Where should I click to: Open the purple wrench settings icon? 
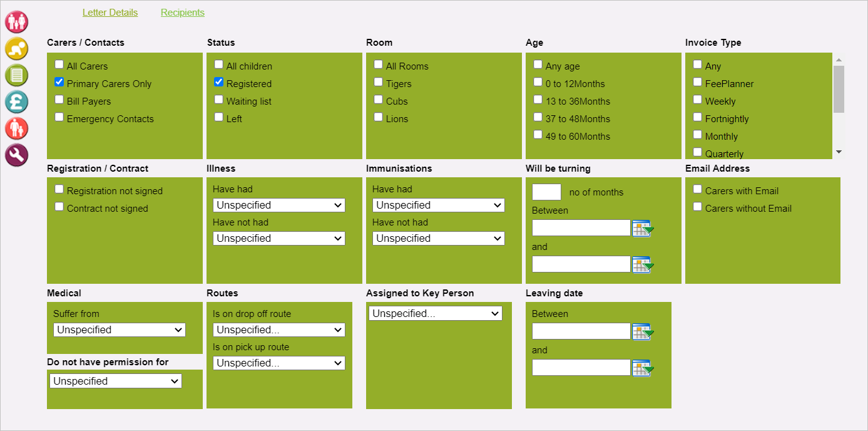point(17,155)
